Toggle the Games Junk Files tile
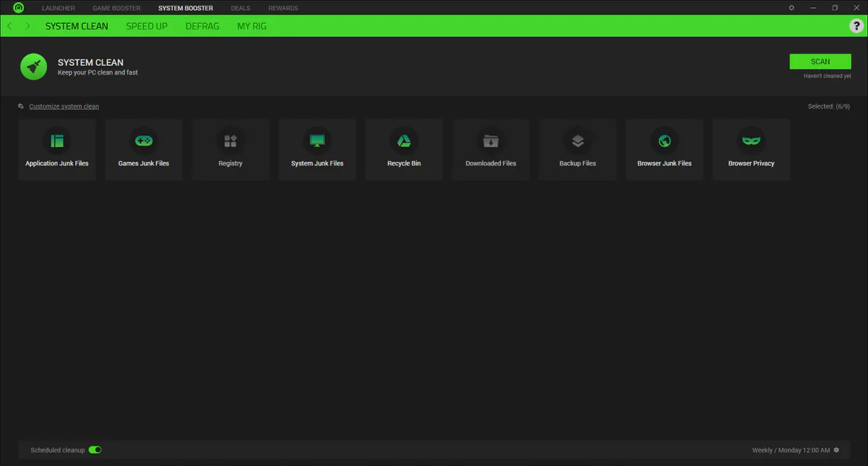 [x=144, y=149]
